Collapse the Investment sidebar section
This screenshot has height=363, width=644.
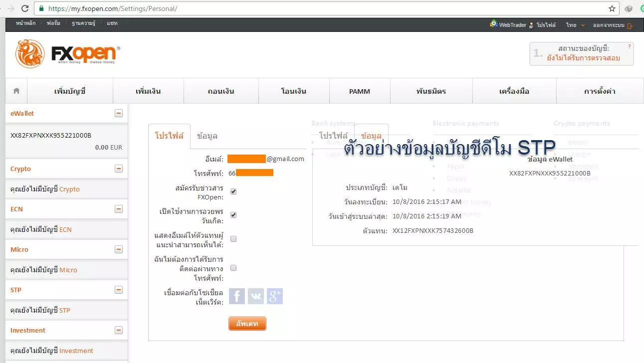point(119,330)
